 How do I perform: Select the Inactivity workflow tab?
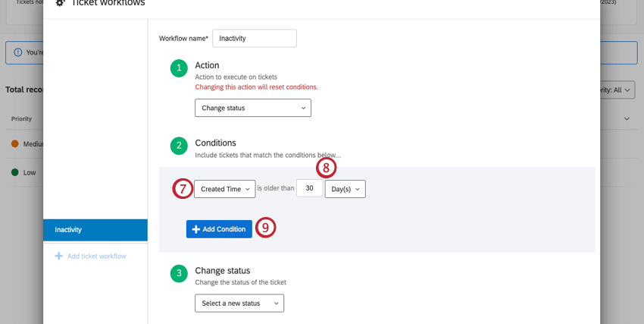[x=95, y=229]
